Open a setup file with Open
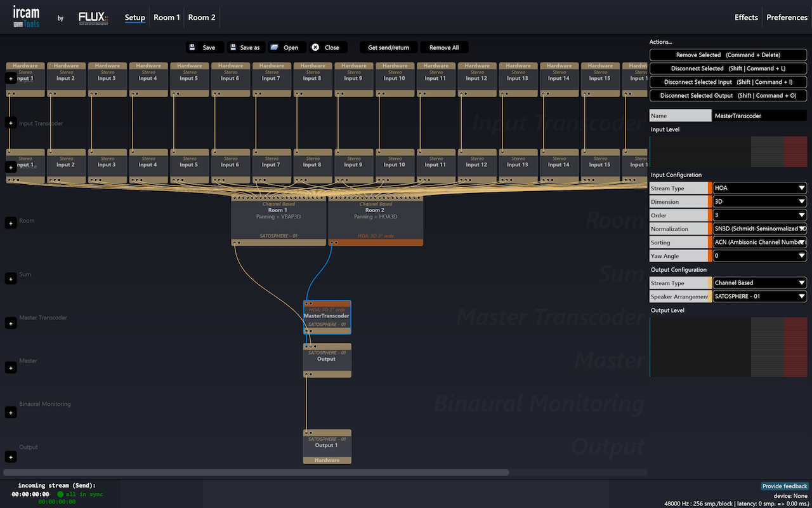Viewport: 812px width, 508px height. pyautogui.click(x=287, y=48)
